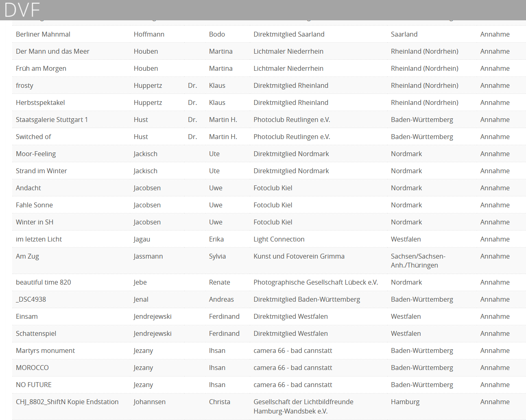526x420 pixels.
Task: Click the 'Andacht' title cell
Action: pos(28,188)
